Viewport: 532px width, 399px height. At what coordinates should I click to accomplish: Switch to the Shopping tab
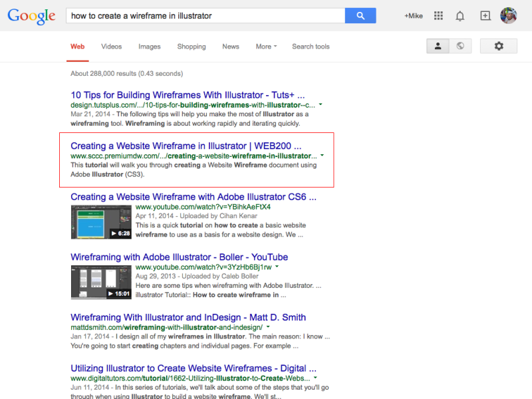coord(192,47)
